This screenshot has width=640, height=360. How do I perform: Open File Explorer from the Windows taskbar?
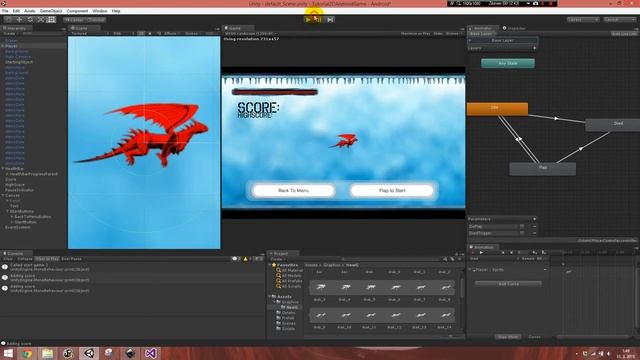click(x=47, y=353)
